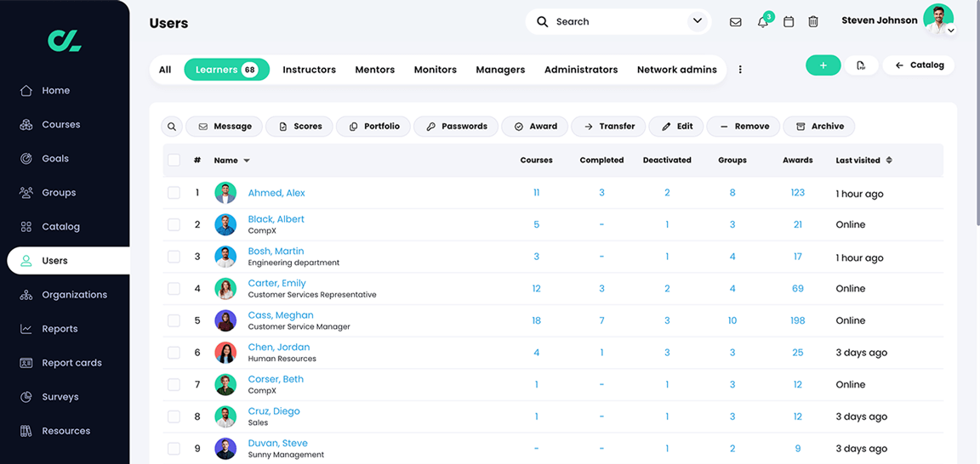Open the profile menu chevron by the avatar
The image size is (980, 464).
[950, 30]
